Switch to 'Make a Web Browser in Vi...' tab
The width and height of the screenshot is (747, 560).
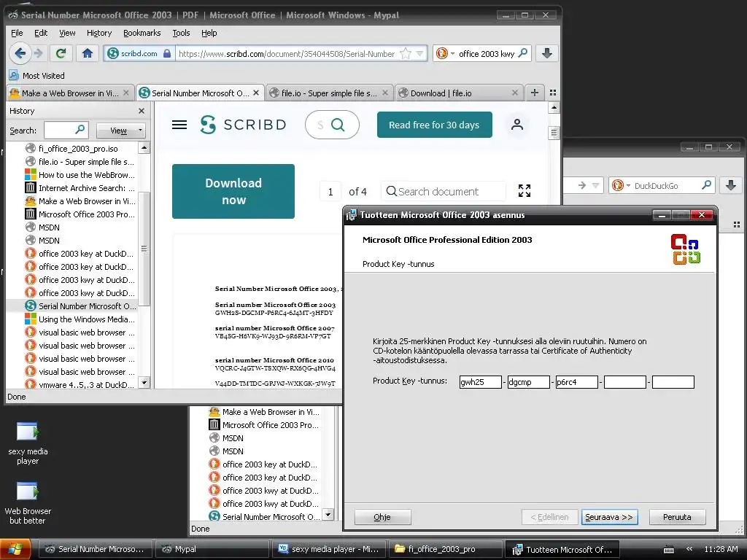[70, 93]
